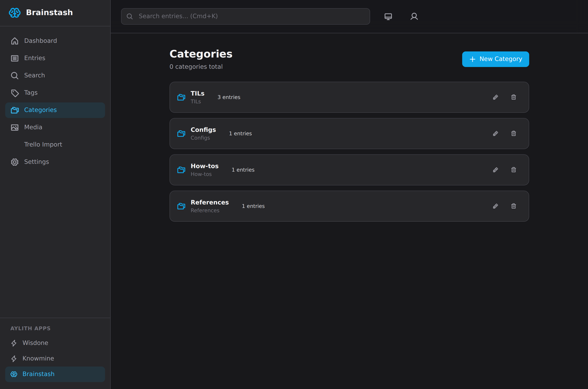Click the AYLITH APPS section label
Viewport: 588px width, 389px height.
(x=30, y=328)
